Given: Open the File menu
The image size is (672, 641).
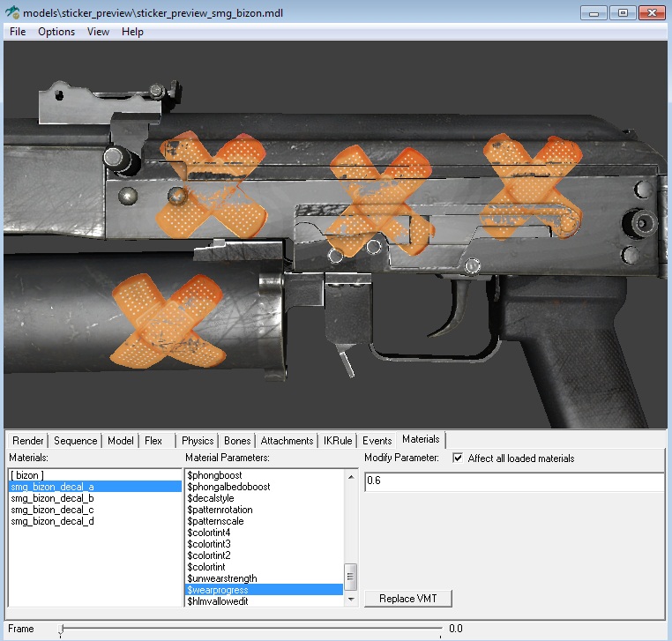Looking at the screenshot, I should pyautogui.click(x=18, y=32).
